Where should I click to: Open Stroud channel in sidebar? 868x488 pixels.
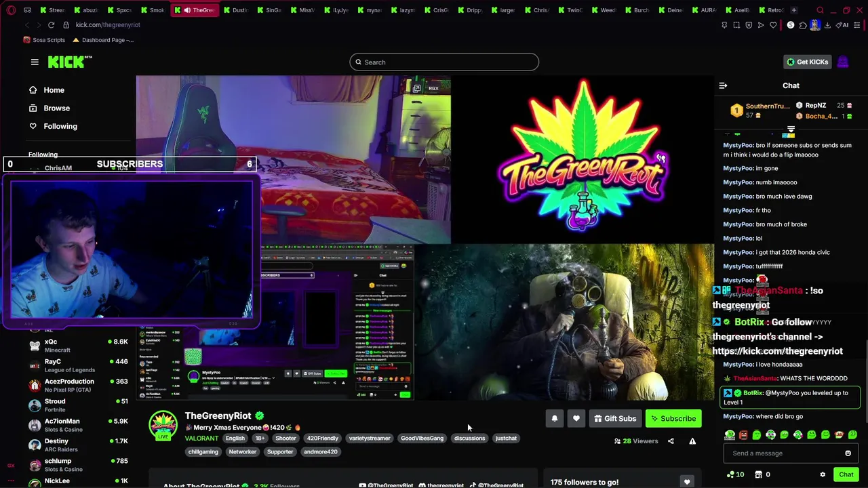tap(78, 405)
